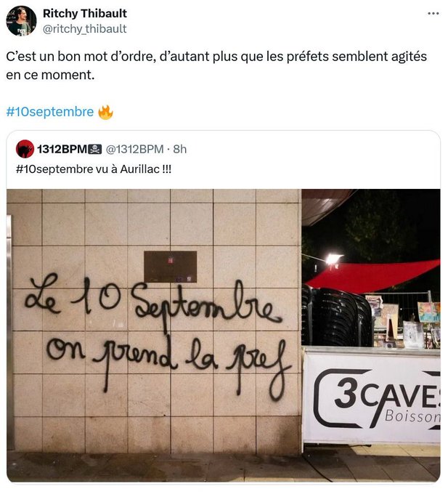448x494 pixels.
Task: Open the @ritchy_thibault handle link
Action: pyautogui.click(x=84, y=28)
